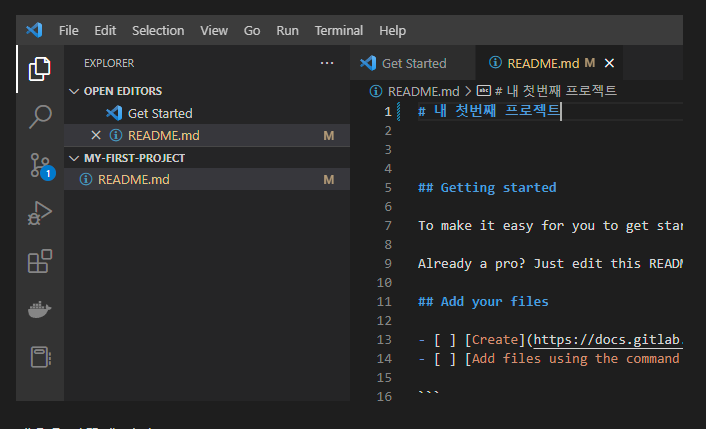Open the Help menu
This screenshot has height=429, width=706.
[392, 31]
